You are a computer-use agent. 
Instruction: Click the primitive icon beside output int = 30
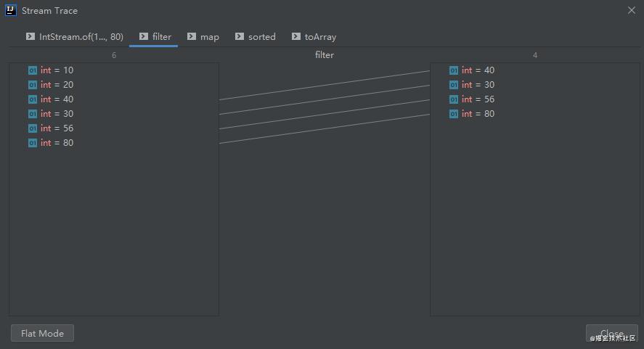tap(454, 85)
